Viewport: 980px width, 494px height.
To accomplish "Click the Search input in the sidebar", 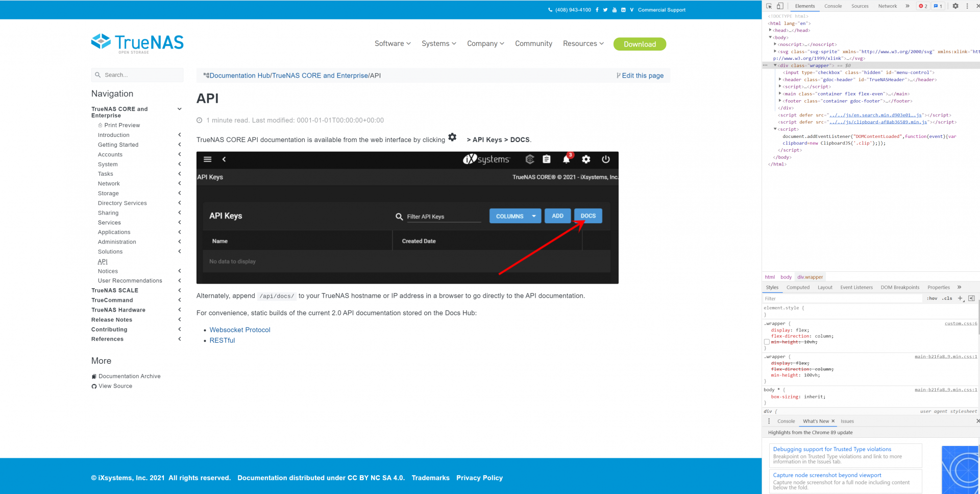I will coord(137,75).
